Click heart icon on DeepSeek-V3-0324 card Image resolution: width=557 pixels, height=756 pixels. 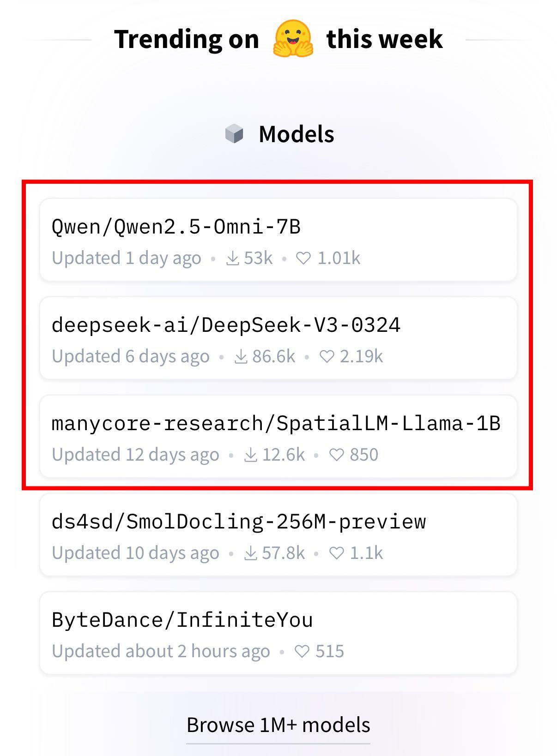point(327,357)
